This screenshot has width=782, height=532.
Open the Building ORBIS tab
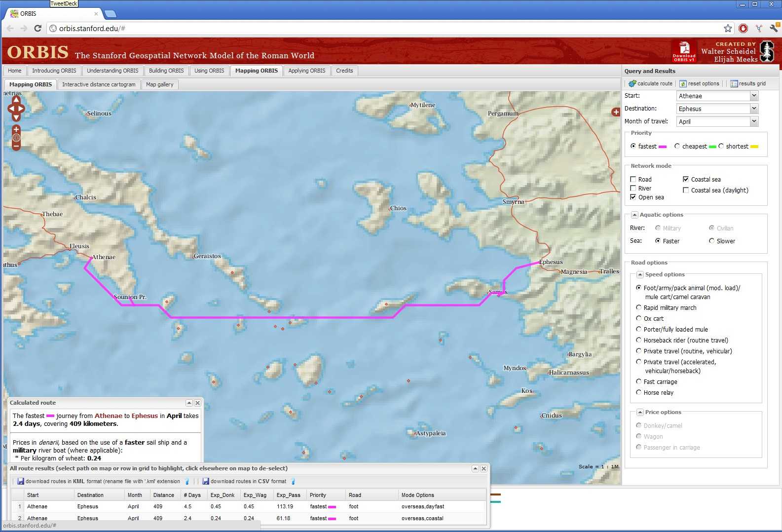166,71
